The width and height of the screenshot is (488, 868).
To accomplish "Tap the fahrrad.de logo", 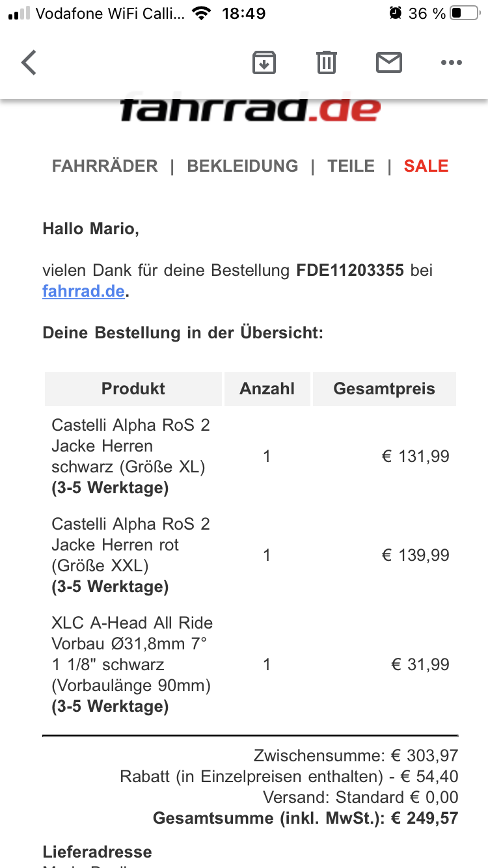I will coord(250,111).
